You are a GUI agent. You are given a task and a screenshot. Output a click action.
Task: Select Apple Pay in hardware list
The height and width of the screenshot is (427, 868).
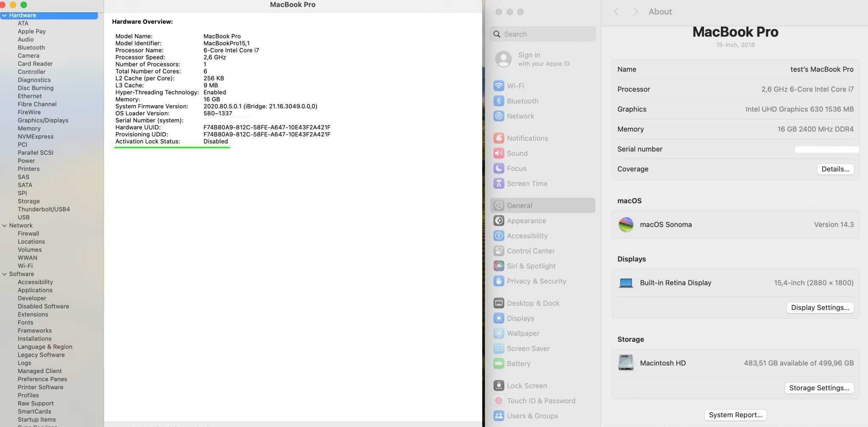(x=32, y=31)
